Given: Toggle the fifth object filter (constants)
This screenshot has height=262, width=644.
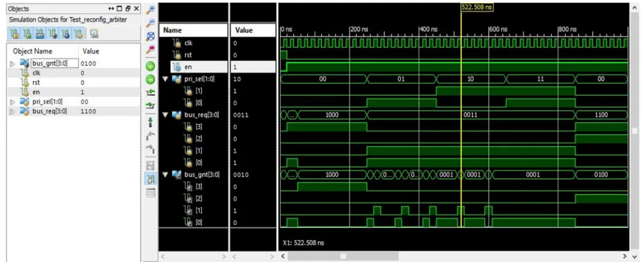Looking at the screenshot, I should click(x=66, y=34).
